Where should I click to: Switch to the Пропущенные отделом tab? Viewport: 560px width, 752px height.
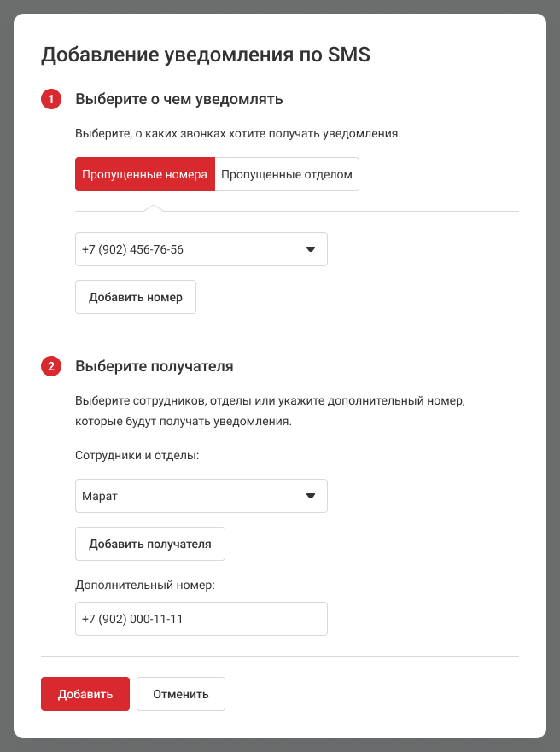[287, 174]
